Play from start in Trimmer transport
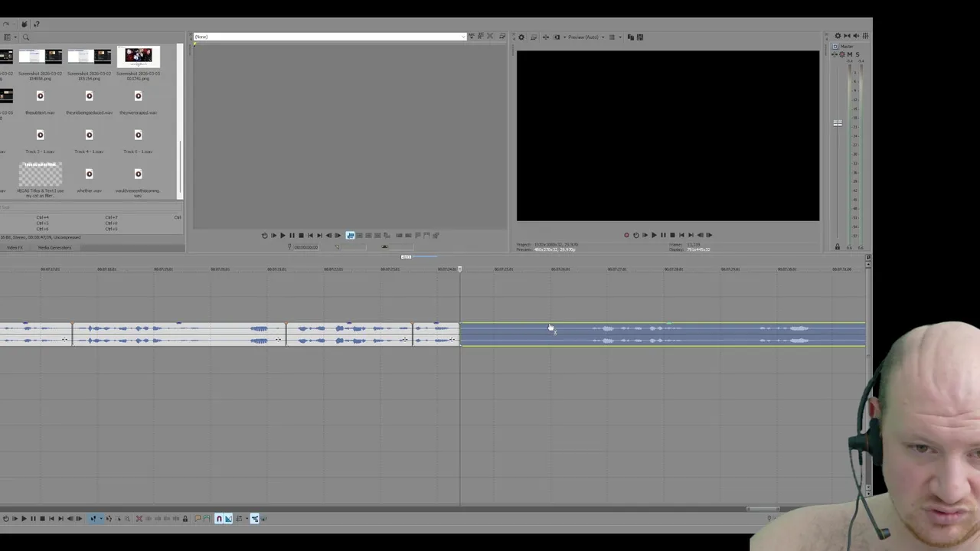Image resolution: width=980 pixels, height=551 pixels. [x=273, y=235]
